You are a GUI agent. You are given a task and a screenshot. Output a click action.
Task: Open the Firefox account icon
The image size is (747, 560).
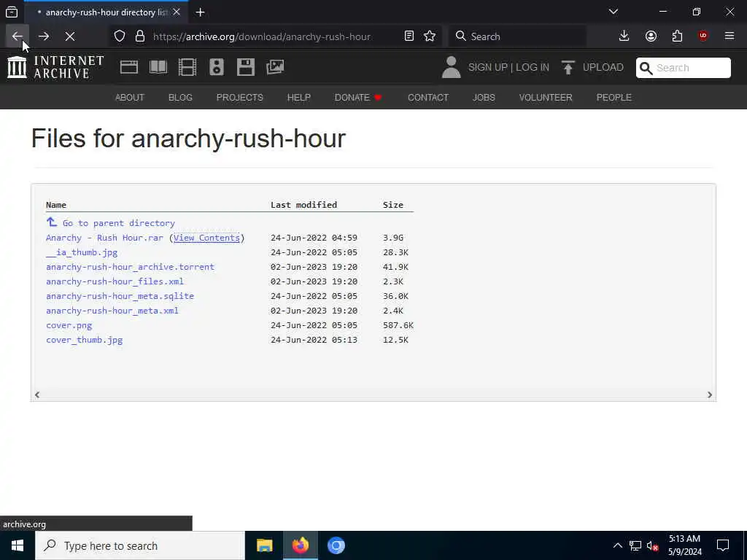click(x=651, y=36)
